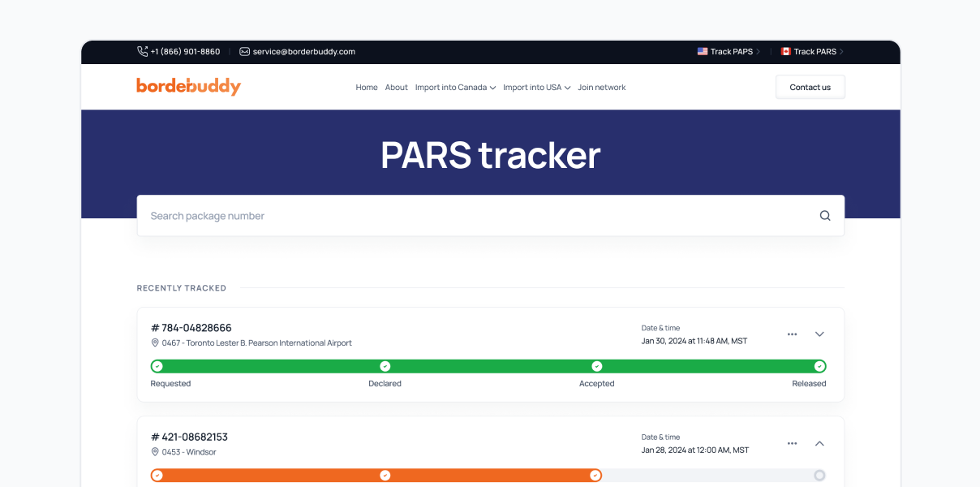This screenshot has width=980, height=487.
Task: Click the Requested stage label
Action: coord(170,384)
